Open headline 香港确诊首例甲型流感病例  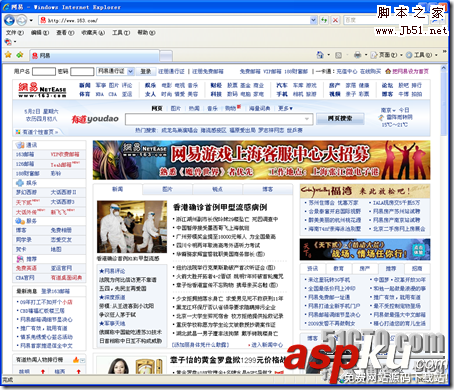220,207
